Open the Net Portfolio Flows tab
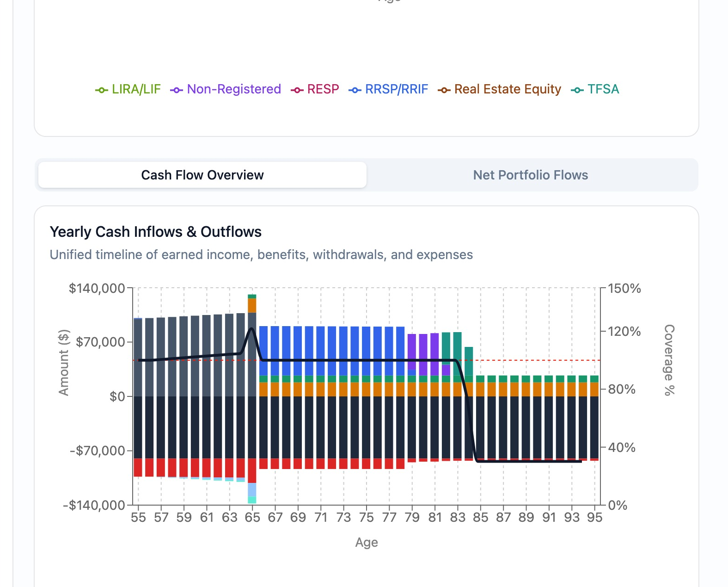Viewport: 728px width, 587px height. [x=530, y=175]
